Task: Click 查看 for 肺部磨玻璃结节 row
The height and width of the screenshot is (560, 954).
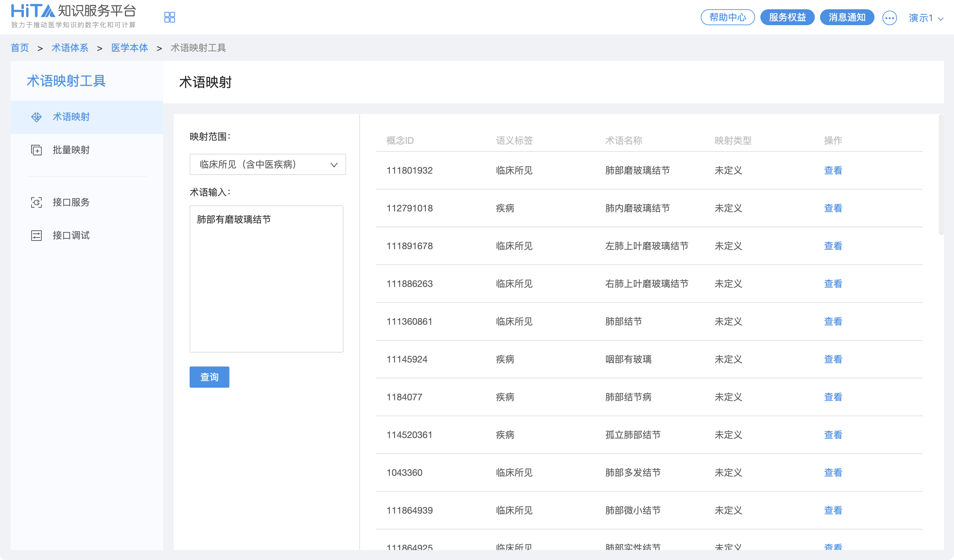Action: click(x=833, y=171)
